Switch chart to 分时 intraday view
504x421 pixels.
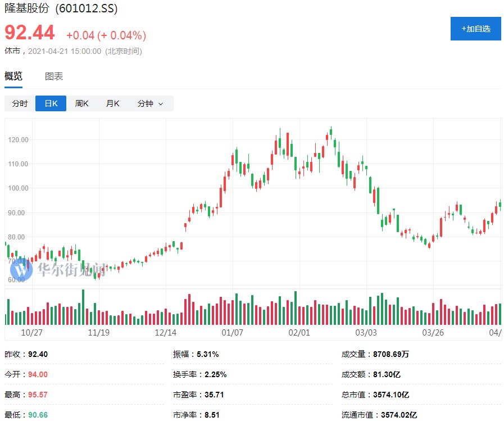click(20, 103)
